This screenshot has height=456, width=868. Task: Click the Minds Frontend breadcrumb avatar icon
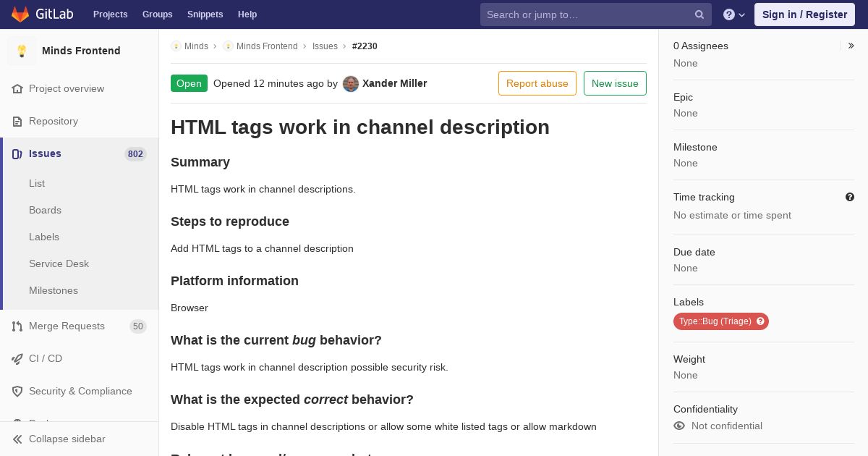point(228,46)
